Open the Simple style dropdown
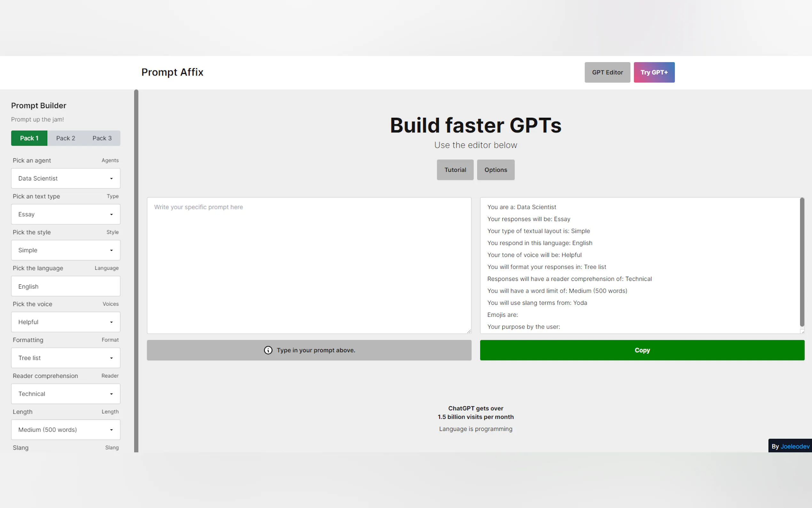Viewport: 812px width, 508px height. pyautogui.click(x=66, y=250)
